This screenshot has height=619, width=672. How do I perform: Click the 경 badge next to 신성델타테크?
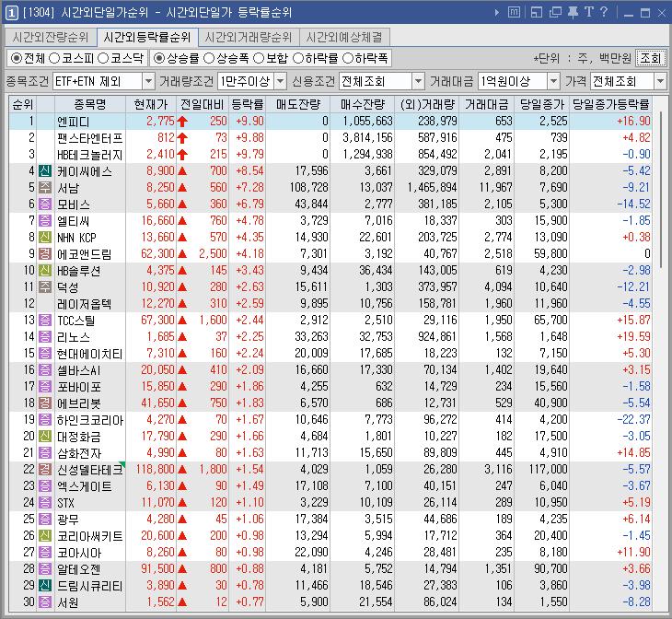(x=45, y=470)
